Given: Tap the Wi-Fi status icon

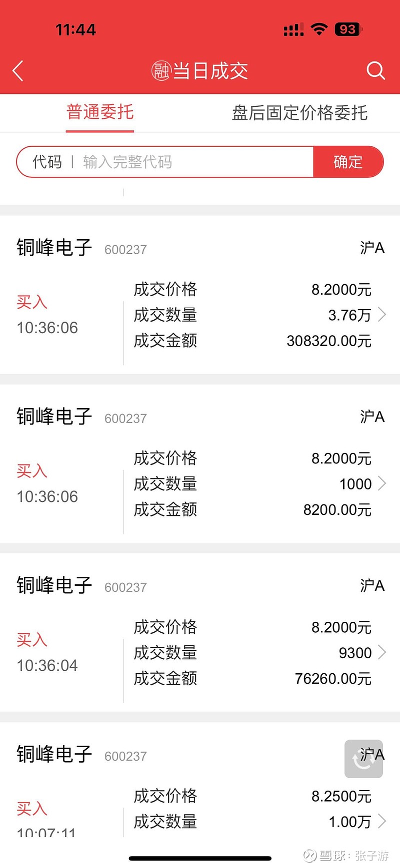Looking at the screenshot, I should [318, 29].
